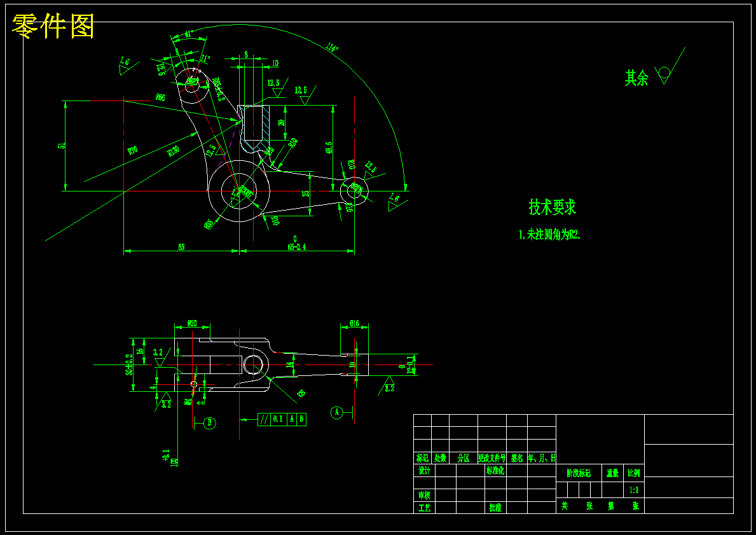
Task: Select the R130 radius dimension
Action: point(174,152)
